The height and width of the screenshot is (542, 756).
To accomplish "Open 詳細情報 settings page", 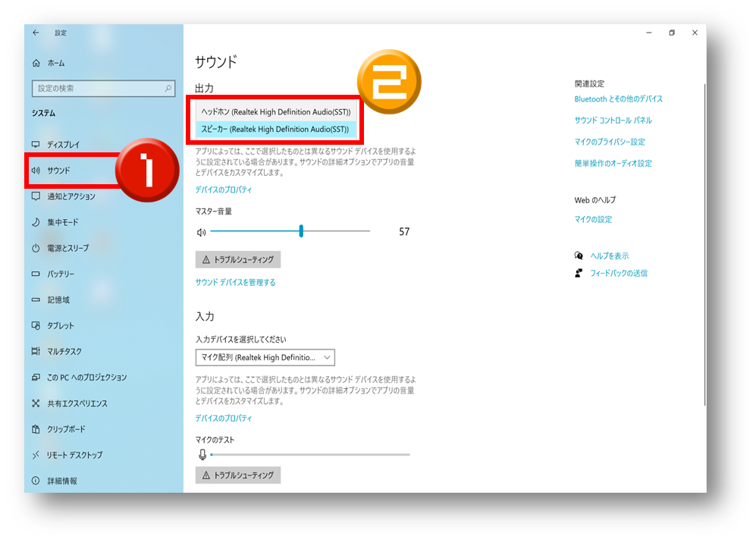I will pyautogui.click(x=62, y=481).
